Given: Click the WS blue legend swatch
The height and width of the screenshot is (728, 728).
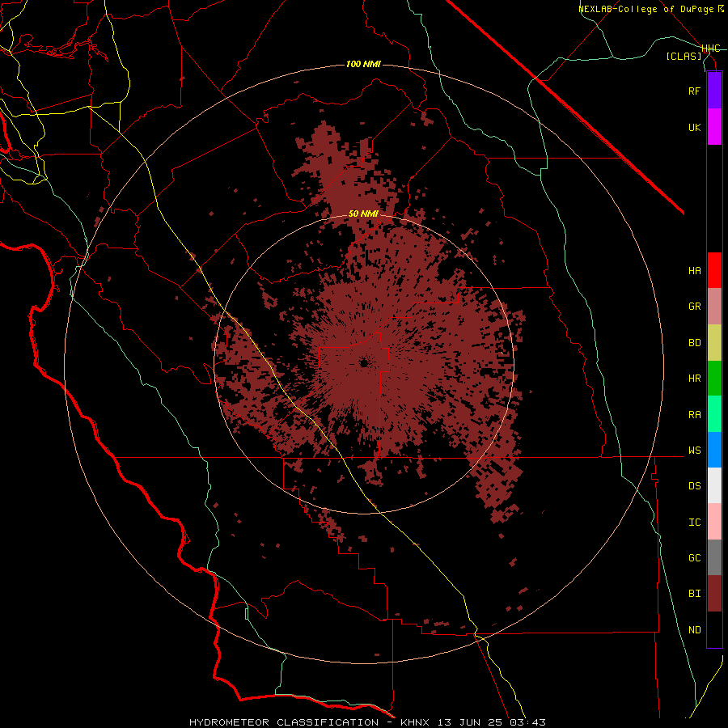Looking at the screenshot, I should 714,450.
